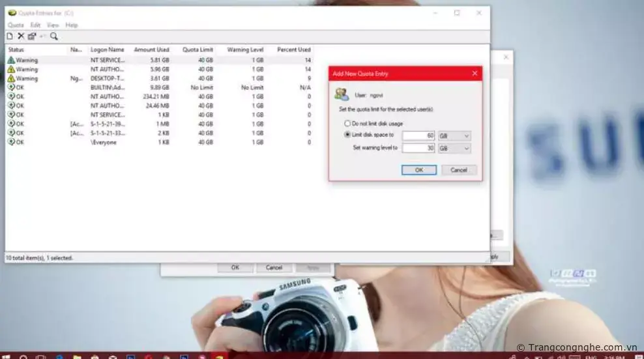Click the warning icon on the DESKTOP-T row

pyautogui.click(x=11, y=78)
